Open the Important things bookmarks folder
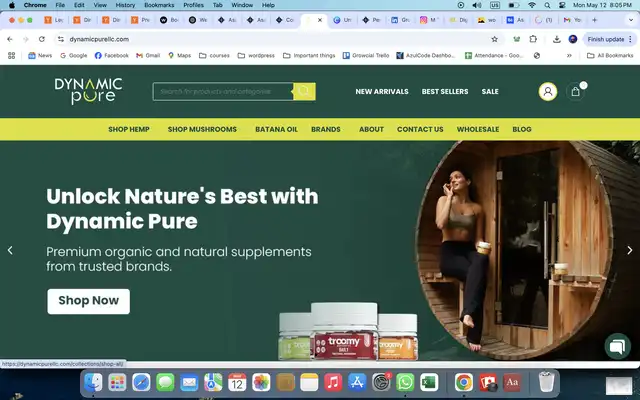The image size is (640, 400). click(309, 56)
